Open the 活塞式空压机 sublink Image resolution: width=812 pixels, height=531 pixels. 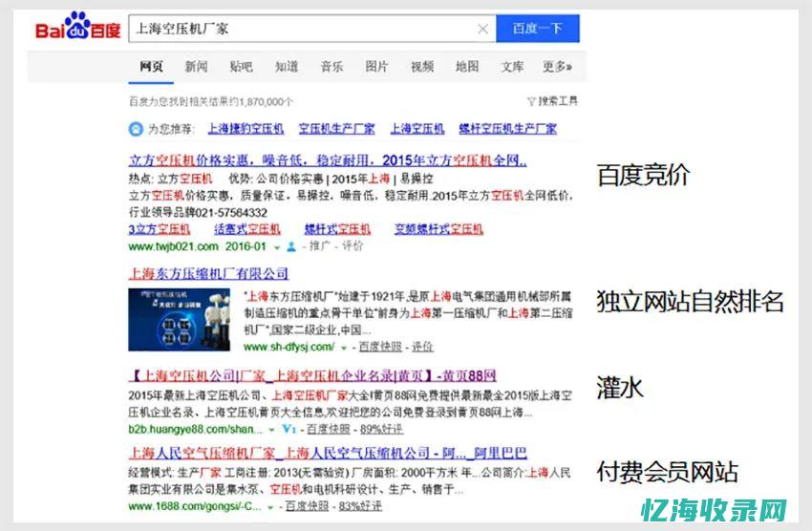pos(247,229)
